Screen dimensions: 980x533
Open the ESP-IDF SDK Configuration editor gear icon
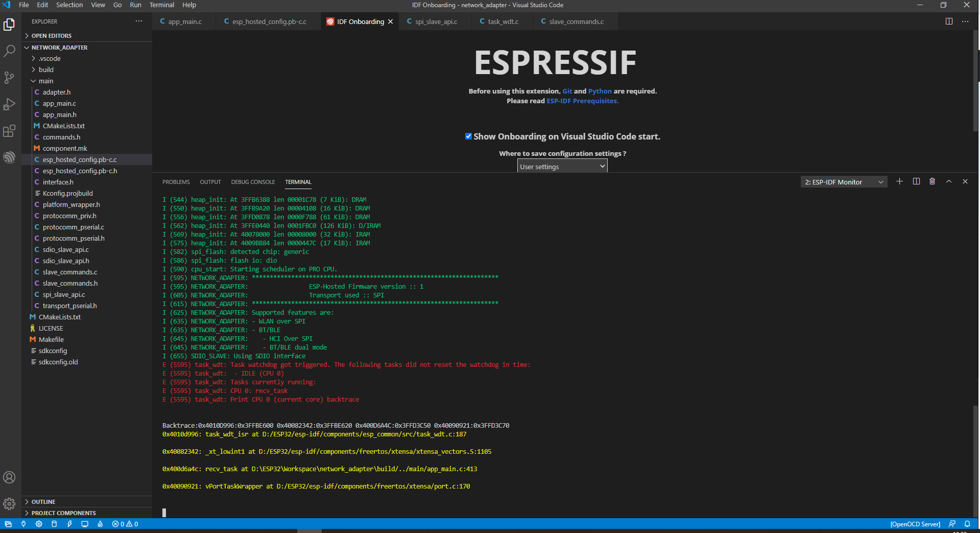pyautogui.click(x=39, y=524)
